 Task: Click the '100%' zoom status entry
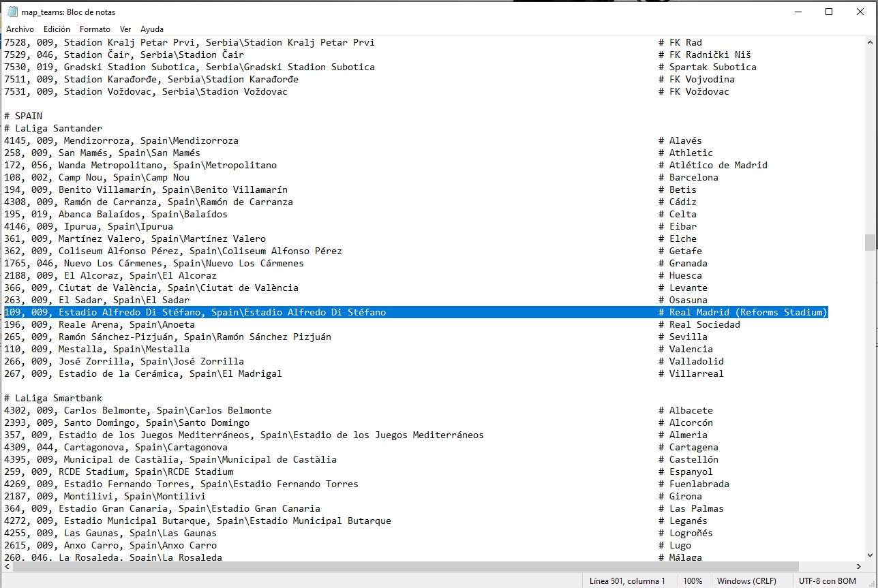[x=693, y=581]
